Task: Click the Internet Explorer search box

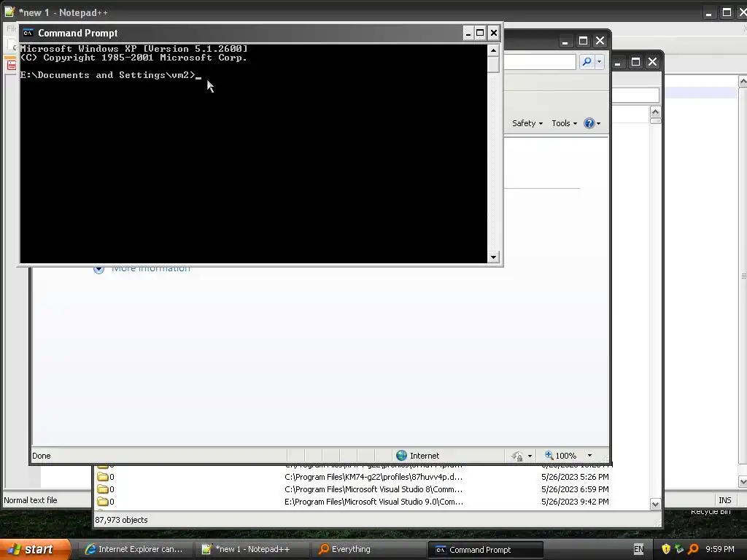Action: point(540,62)
